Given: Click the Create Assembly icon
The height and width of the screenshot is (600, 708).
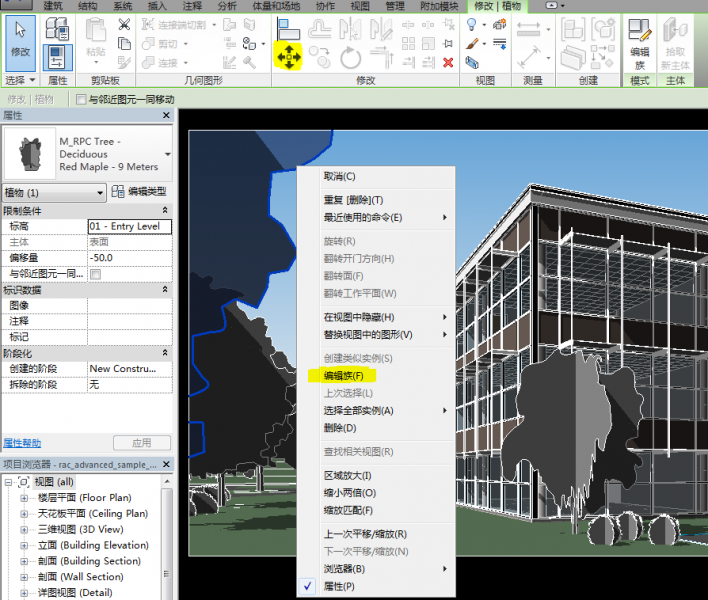Looking at the screenshot, I should [573, 29].
